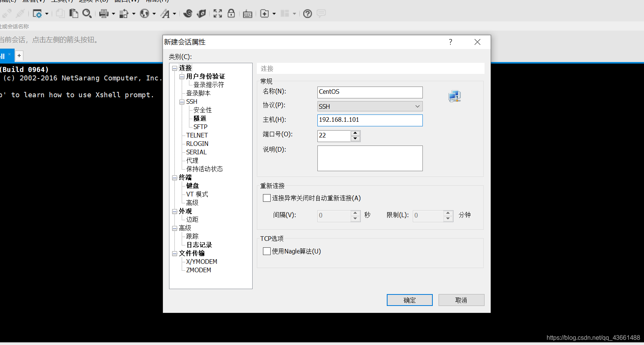Select 代理 in the category tree
Screen dimensions: 644x345
192,161
